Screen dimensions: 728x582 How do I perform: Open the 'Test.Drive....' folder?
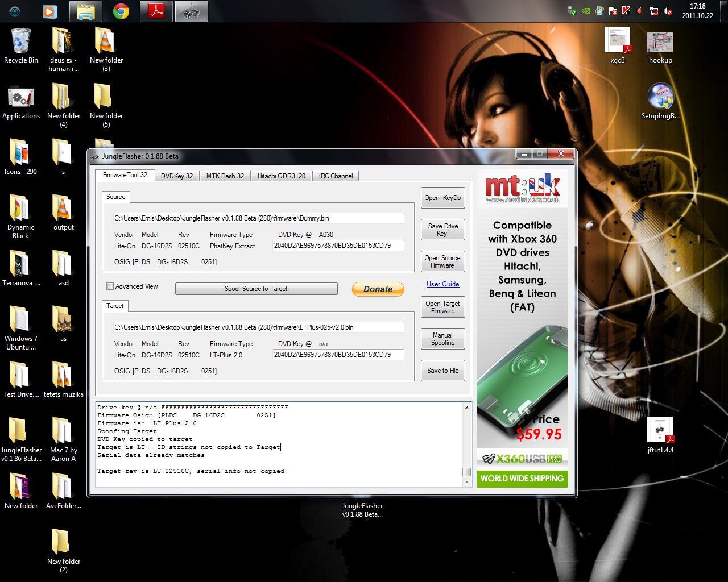(20, 379)
